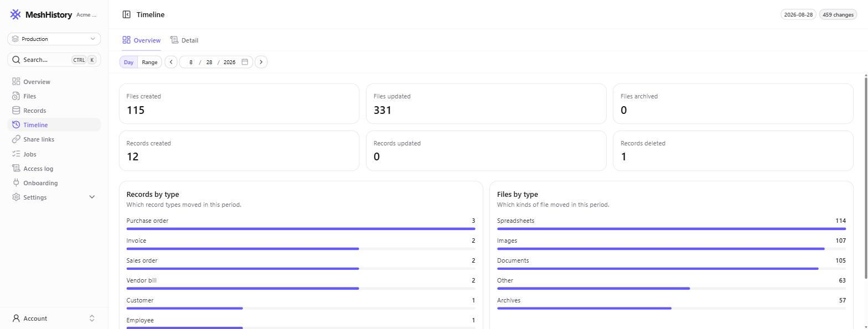Click the Account person icon
Viewport: 868px width, 329px height.
tap(16, 318)
